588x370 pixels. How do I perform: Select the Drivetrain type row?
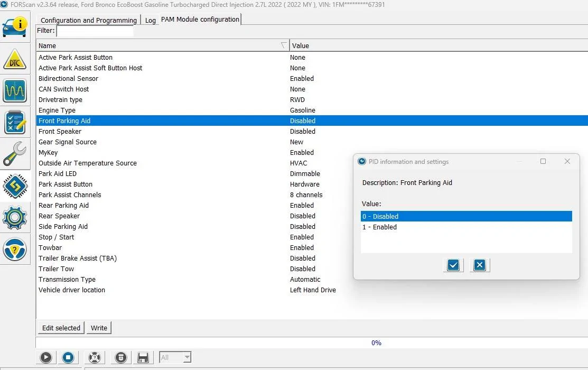312,99
